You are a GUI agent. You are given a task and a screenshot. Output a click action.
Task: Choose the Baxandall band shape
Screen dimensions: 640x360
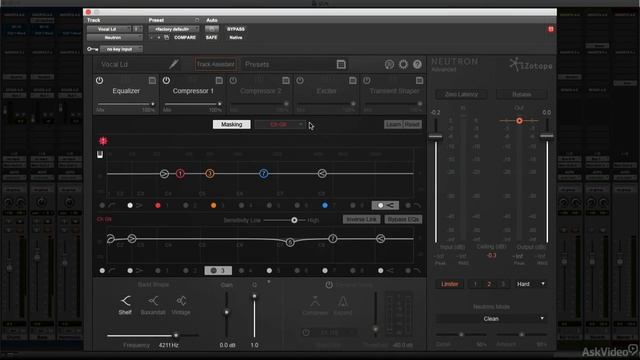pos(153,305)
